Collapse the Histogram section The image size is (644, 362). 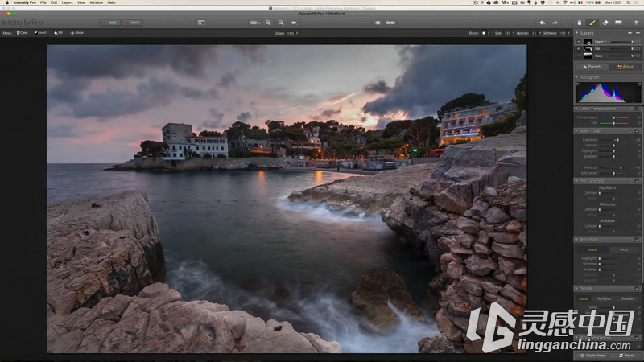click(576, 77)
